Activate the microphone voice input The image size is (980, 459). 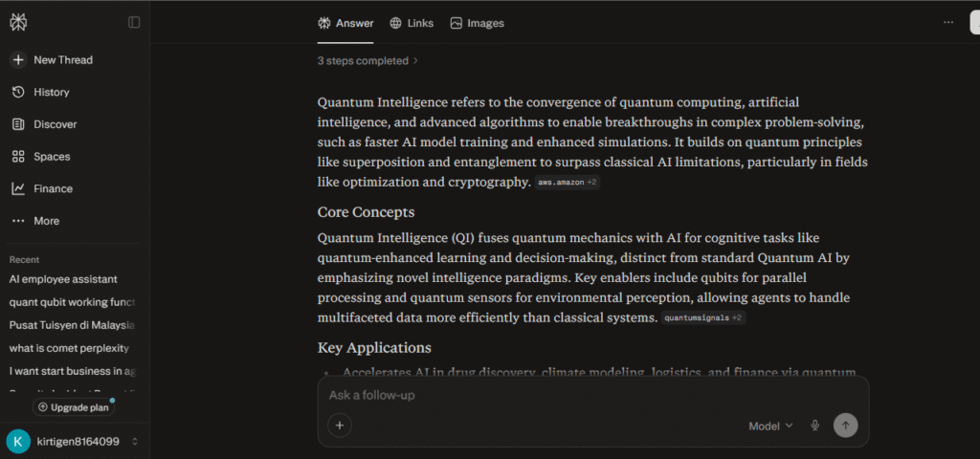click(815, 426)
